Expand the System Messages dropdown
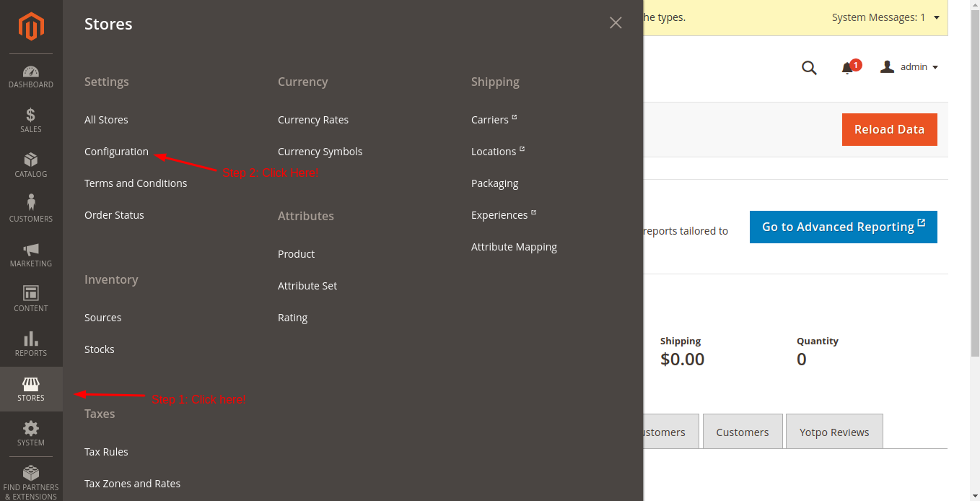 (886, 17)
